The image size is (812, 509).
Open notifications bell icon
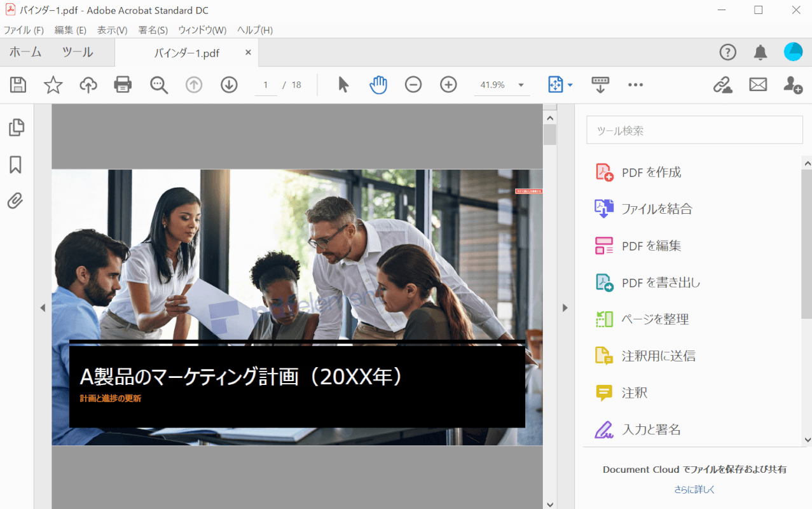(760, 52)
